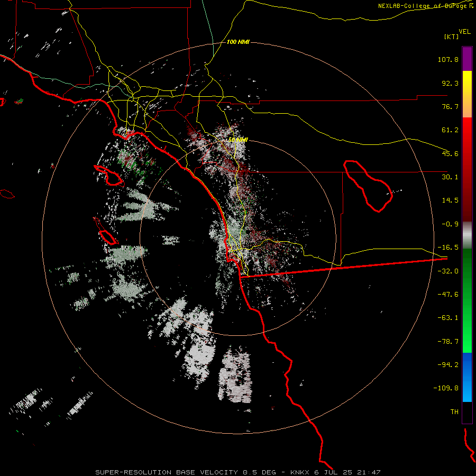
Task: Select the 61.2 legend value
Action: click(x=450, y=130)
